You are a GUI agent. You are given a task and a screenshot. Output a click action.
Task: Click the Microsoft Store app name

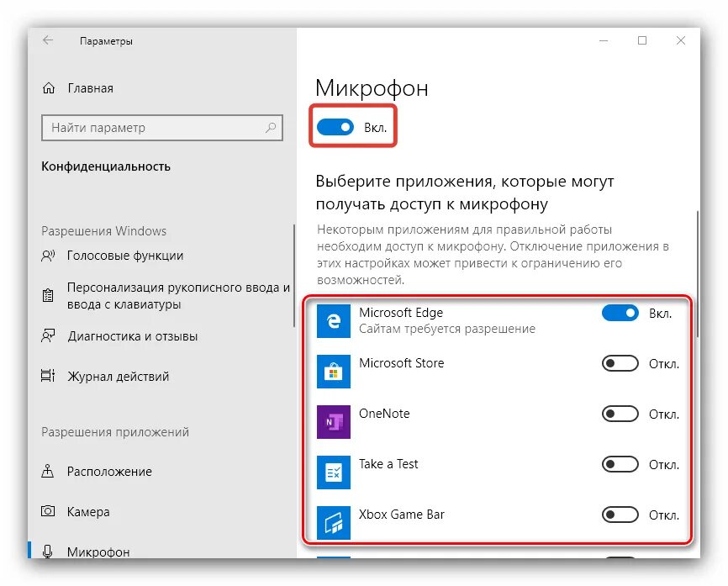pos(402,362)
